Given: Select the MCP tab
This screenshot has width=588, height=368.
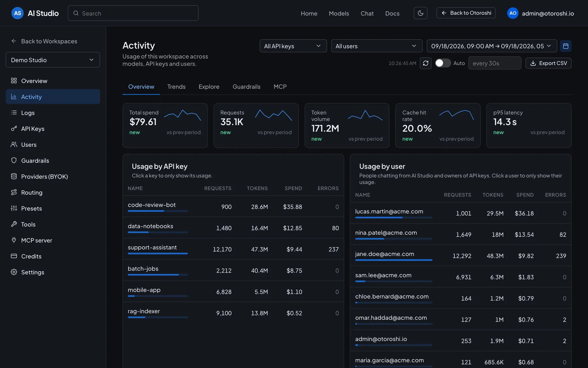Looking at the screenshot, I should [280, 87].
